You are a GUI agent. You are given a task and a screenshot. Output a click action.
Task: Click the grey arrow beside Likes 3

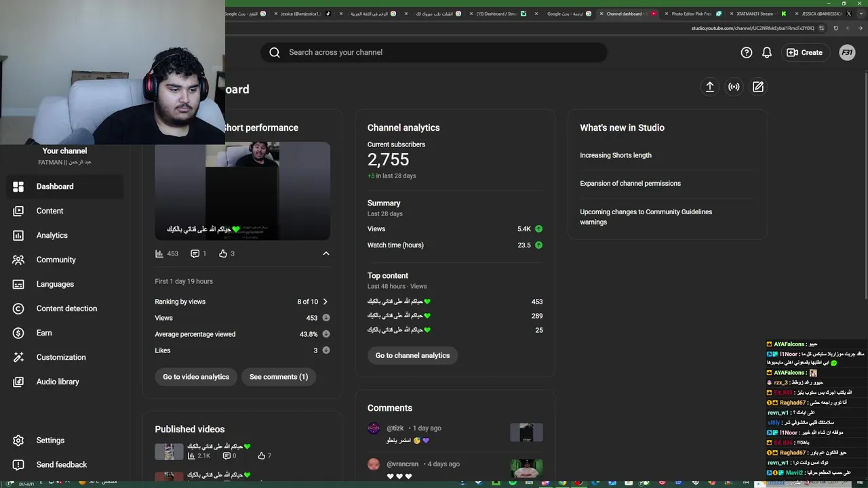(x=326, y=350)
